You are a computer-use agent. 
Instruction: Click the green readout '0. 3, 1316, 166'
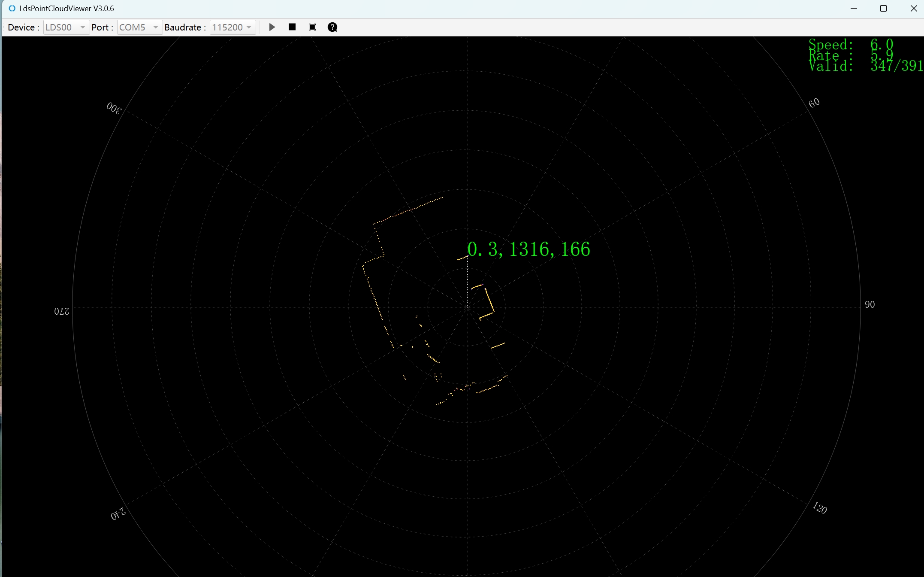click(528, 249)
